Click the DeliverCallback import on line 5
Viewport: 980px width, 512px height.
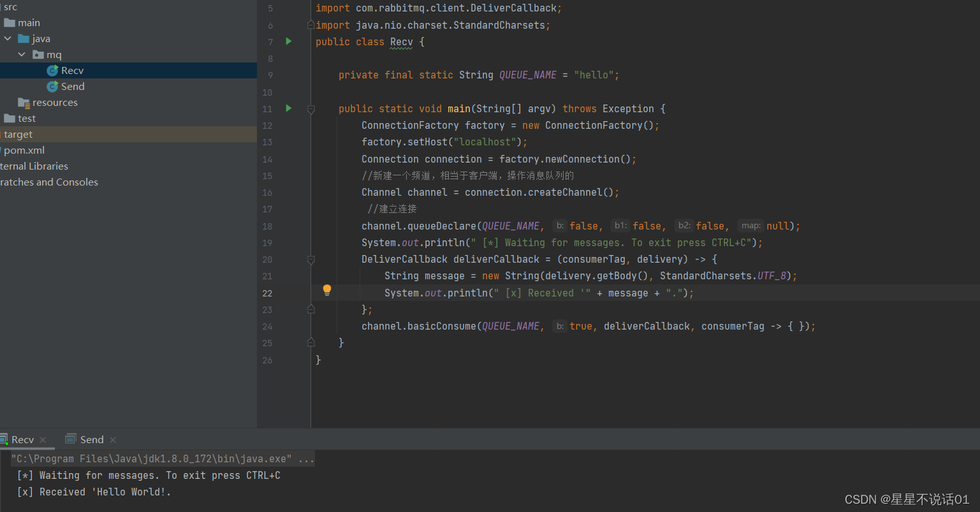(513, 8)
